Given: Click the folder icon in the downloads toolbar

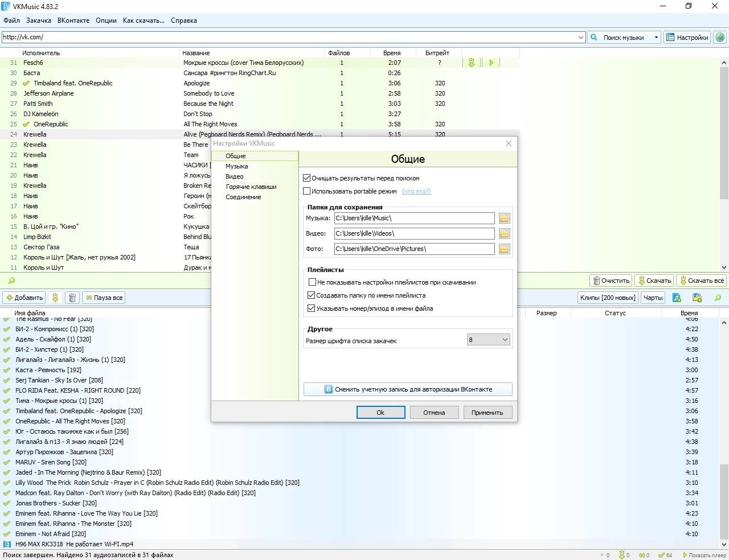Looking at the screenshot, I should point(697,298).
